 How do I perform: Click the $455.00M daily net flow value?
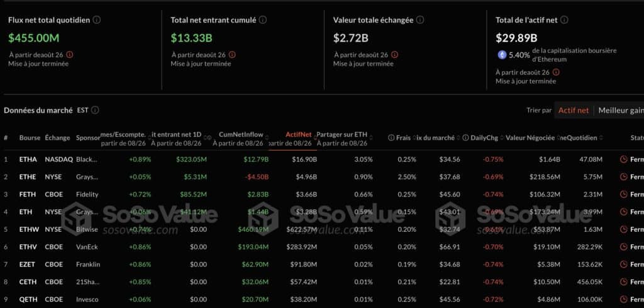point(34,38)
